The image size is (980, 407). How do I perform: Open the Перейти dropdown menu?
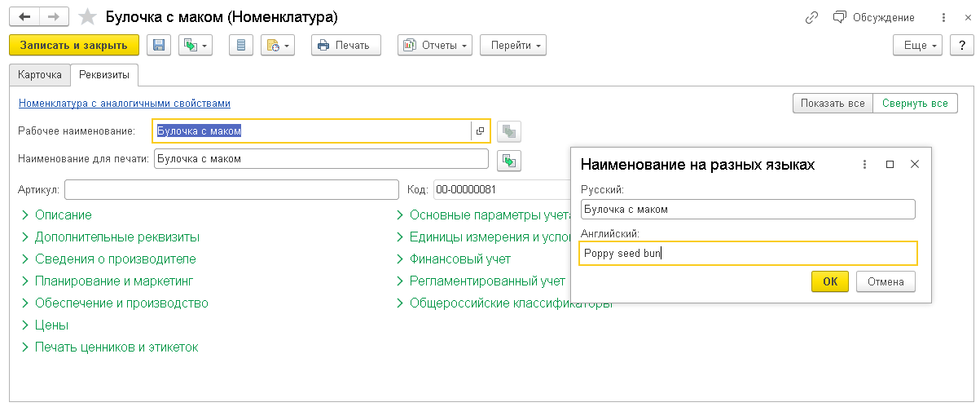[512, 46]
